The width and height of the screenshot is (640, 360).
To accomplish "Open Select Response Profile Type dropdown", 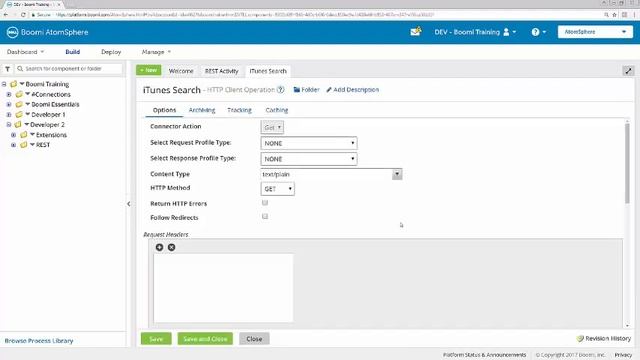I will click(309, 159).
